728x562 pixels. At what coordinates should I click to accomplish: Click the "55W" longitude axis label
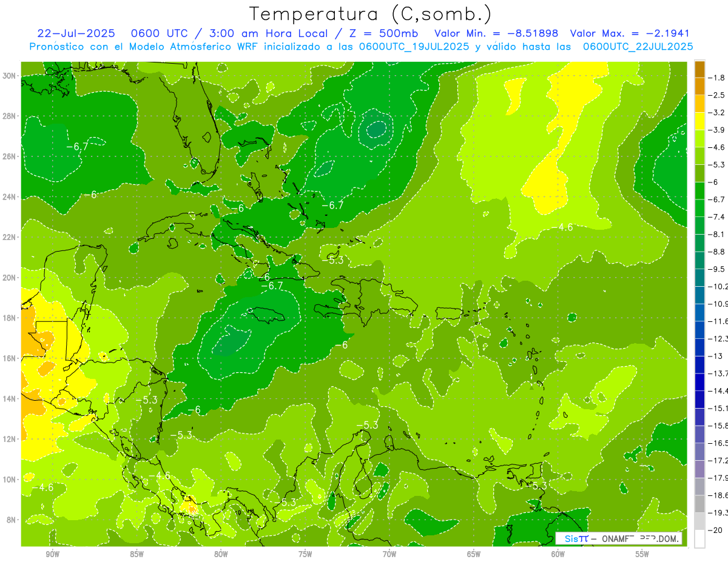(x=642, y=554)
